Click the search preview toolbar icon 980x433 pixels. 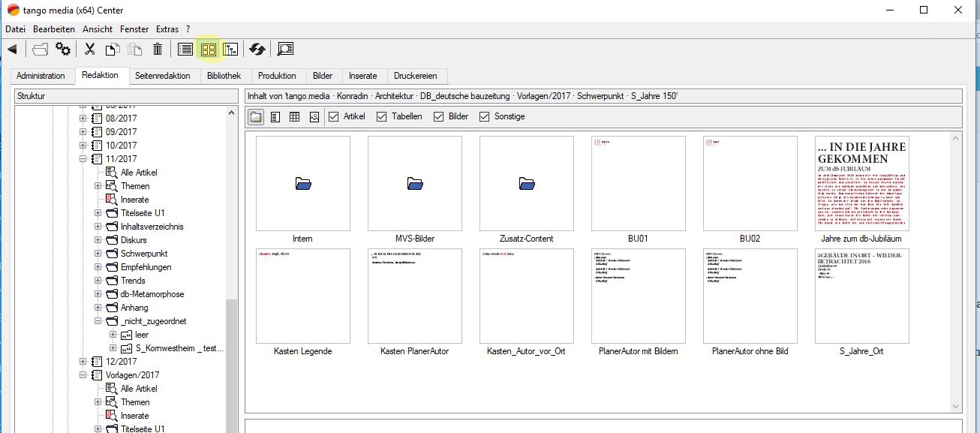coord(285,50)
